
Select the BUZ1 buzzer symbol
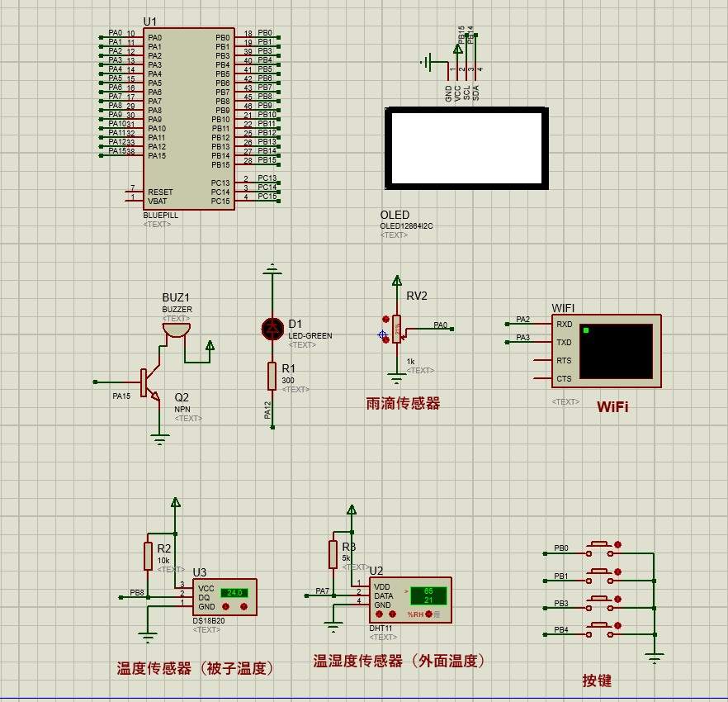click(177, 330)
